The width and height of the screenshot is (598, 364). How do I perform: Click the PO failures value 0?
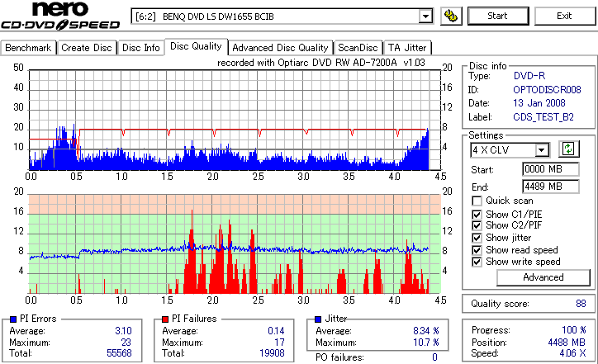(x=434, y=357)
